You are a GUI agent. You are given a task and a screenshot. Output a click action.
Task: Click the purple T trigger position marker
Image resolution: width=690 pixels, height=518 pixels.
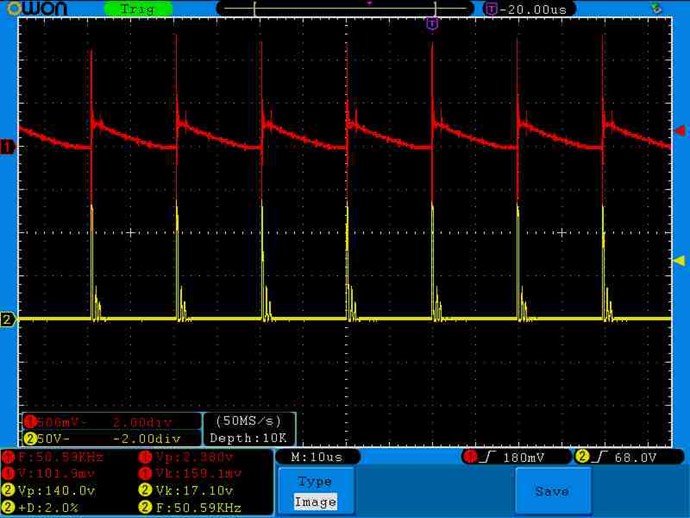tap(432, 24)
